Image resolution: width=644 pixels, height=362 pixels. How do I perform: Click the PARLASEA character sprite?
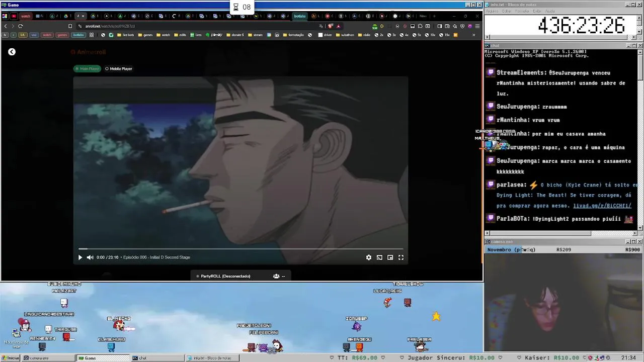[x=419, y=346]
